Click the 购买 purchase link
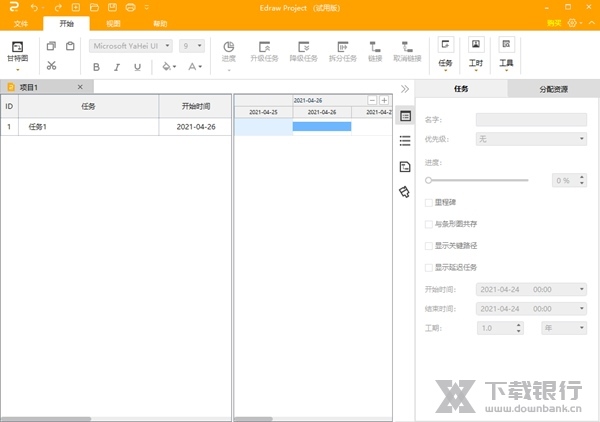The height and width of the screenshot is (422, 600). tap(554, 22)
